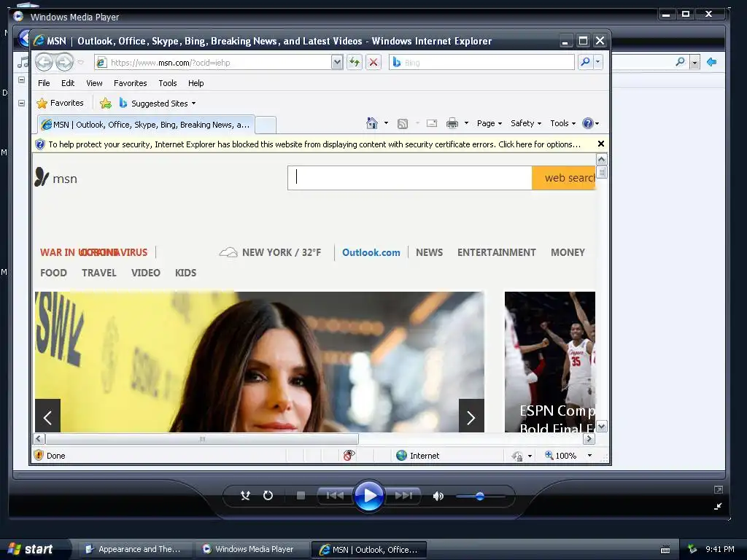Open the MONEY section link

click(x=568, y=252)
